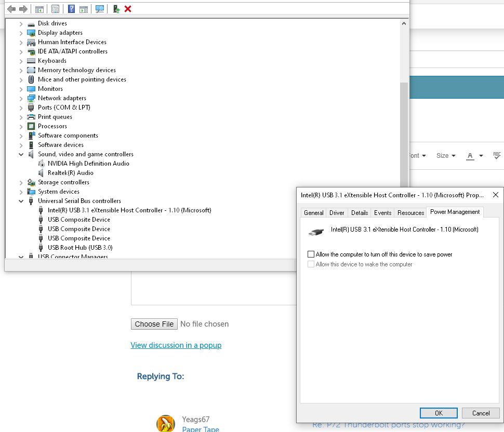
Task: Collapse Sound, video and game controllers
Action: (21, 154)
